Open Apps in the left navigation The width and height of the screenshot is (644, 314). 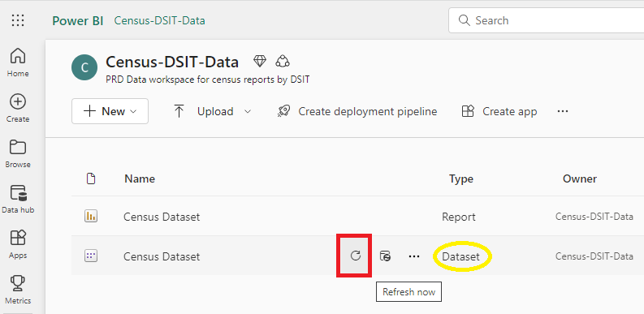coord(18,245)
